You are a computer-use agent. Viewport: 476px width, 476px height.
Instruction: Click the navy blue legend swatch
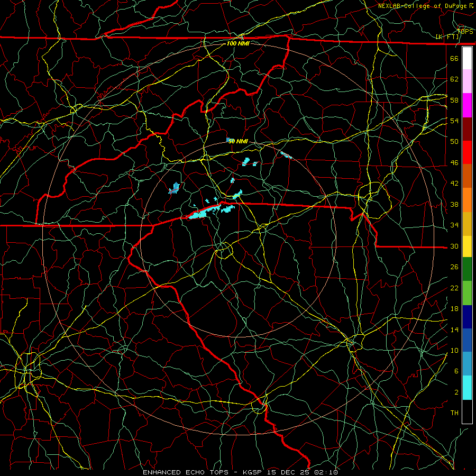tap(467, 317)
